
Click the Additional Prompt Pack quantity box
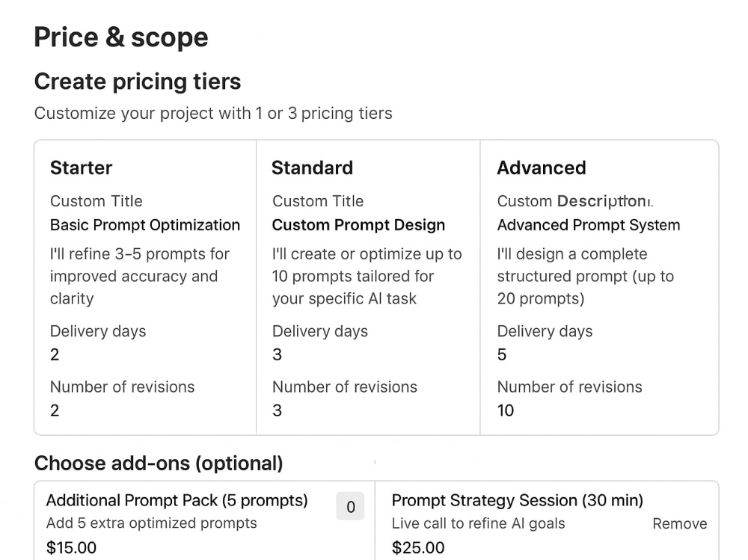click(x=350, y=506)
